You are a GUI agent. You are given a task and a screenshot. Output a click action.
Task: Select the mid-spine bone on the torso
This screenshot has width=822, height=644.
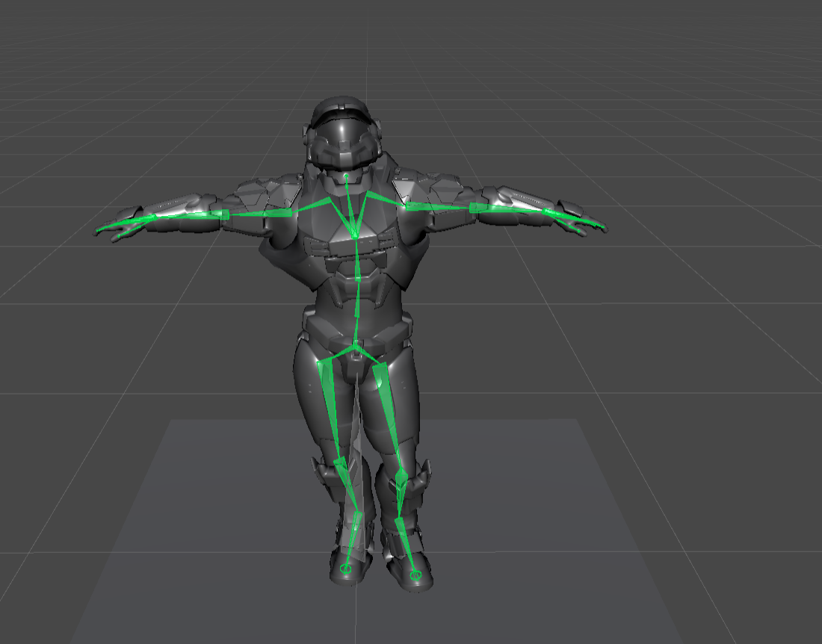[x=357, y=299]
